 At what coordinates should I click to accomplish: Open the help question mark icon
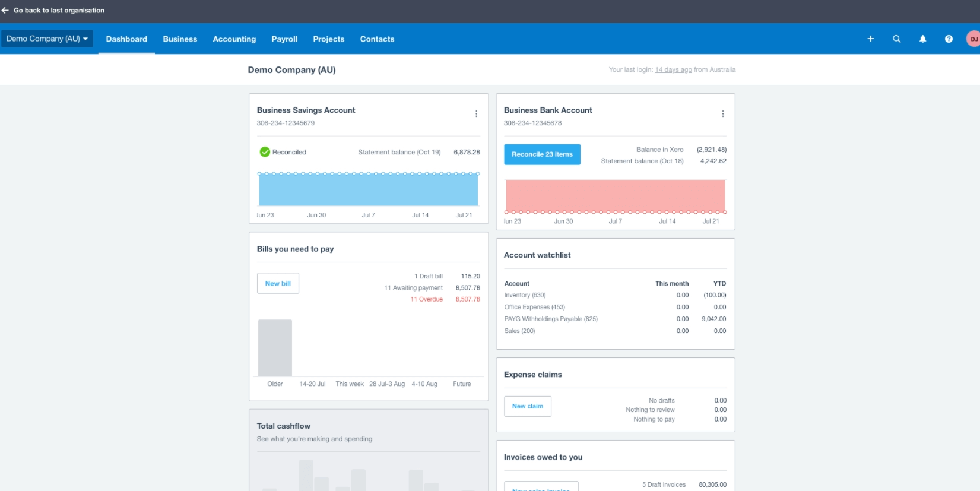(949, 39)
